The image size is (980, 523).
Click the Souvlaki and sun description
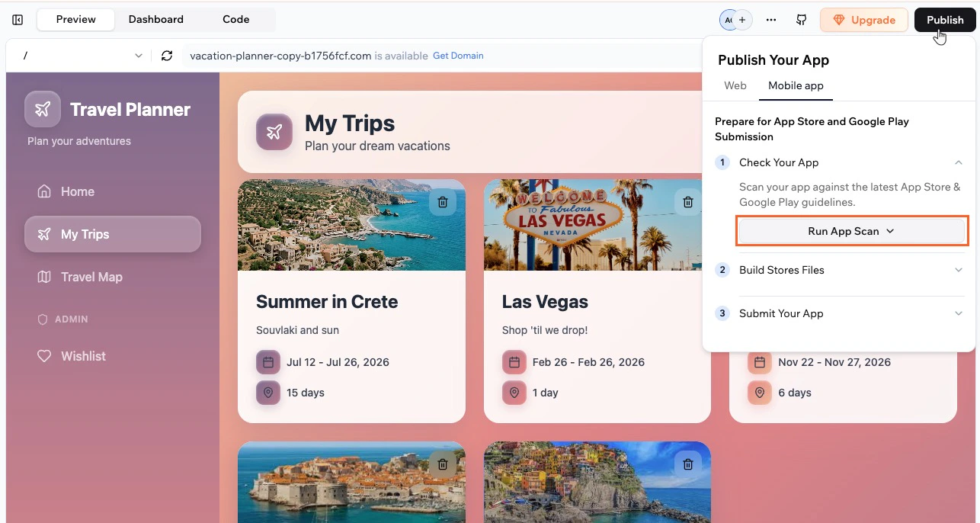coord(297,330)
